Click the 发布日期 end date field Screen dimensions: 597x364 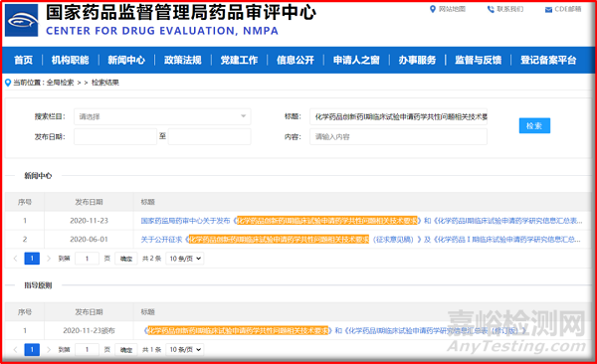coord(209,136)
